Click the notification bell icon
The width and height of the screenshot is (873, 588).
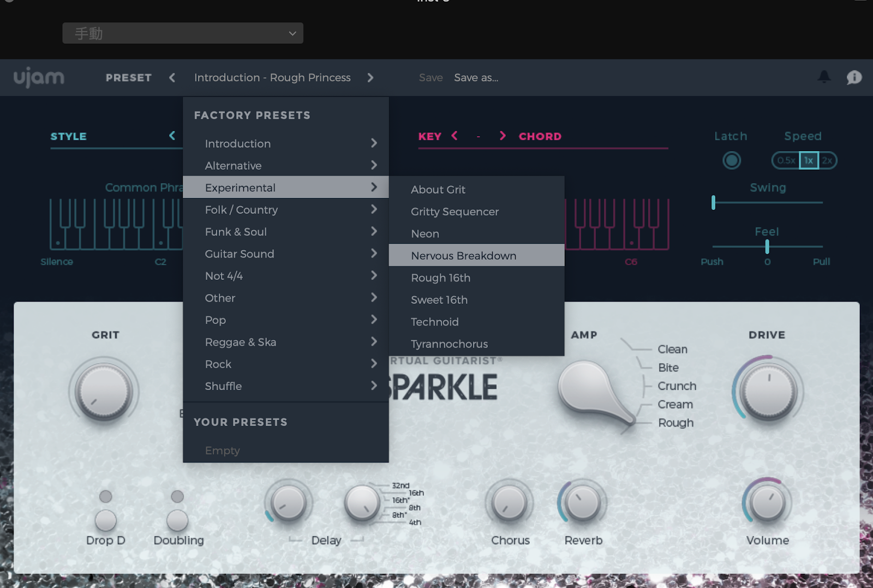824,77
